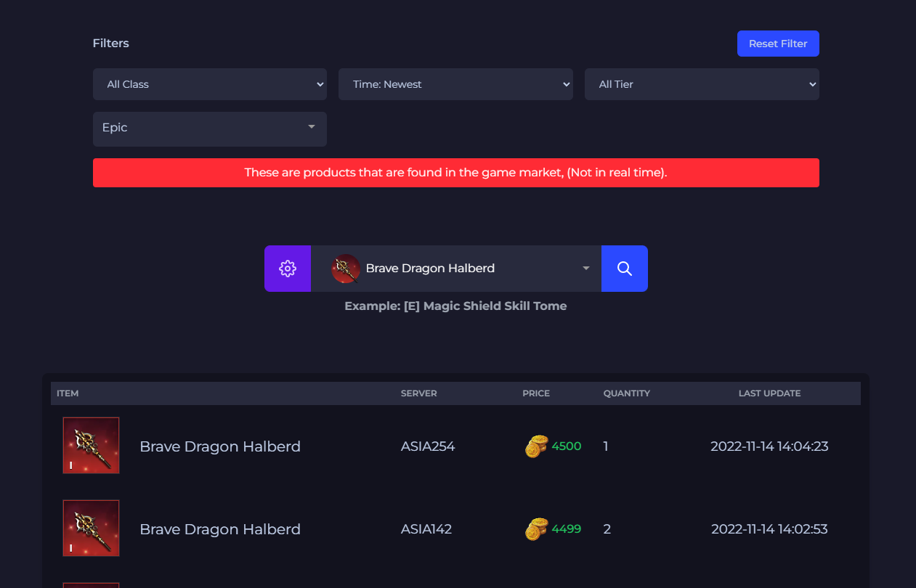The height and width of the screenshot is (588, 916).
Task: Click quantity 2 in ASIA142 row
Action: (607, 529)
